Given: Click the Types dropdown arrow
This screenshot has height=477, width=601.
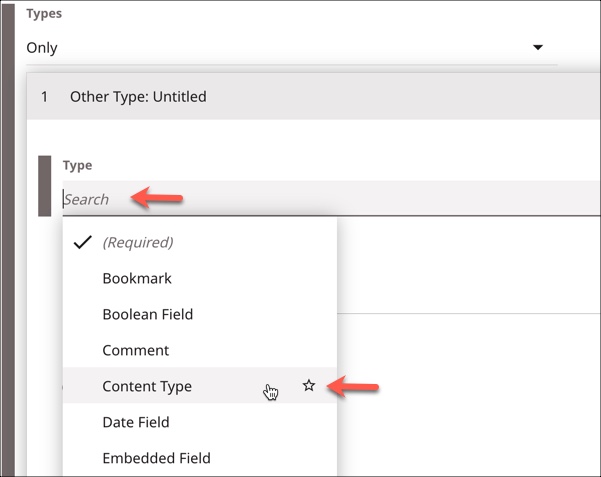Looking at the screenshot, I should (538, 47).
